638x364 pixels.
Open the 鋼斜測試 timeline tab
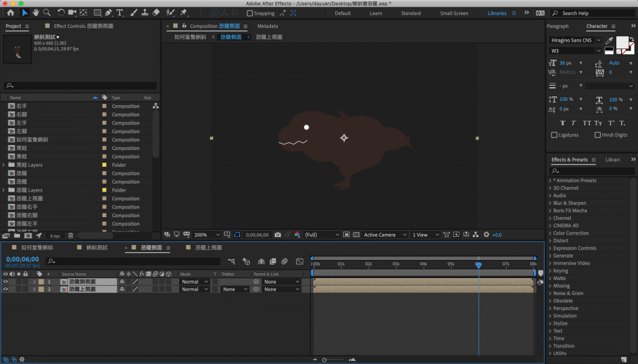pyautogui.click(x=96, y=247)
